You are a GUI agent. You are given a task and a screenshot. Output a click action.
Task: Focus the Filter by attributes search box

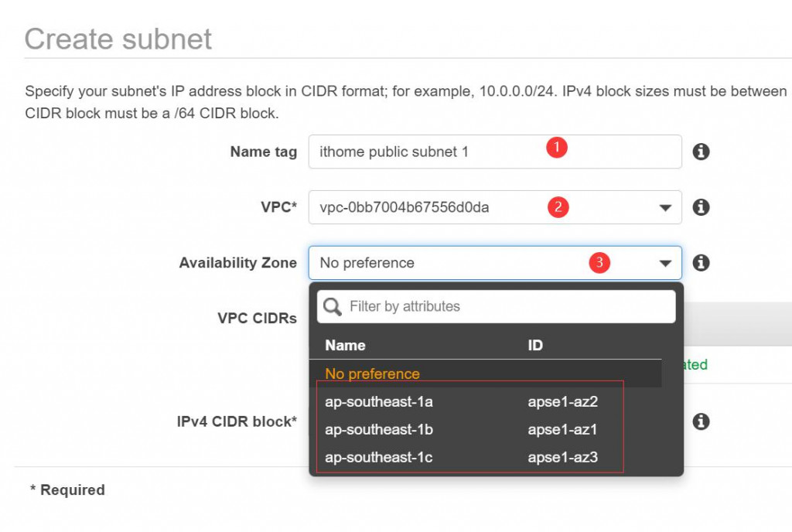coord(507,307)
